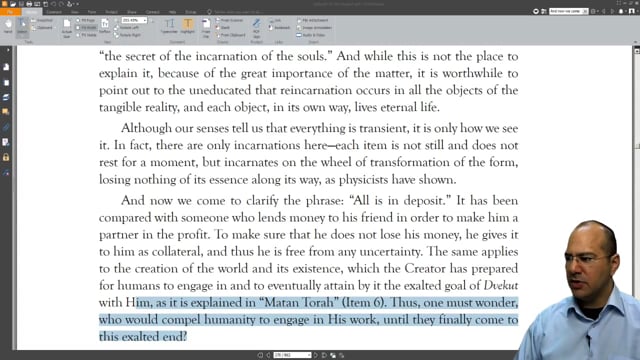Create a Blank PDF

coord(223,28)
